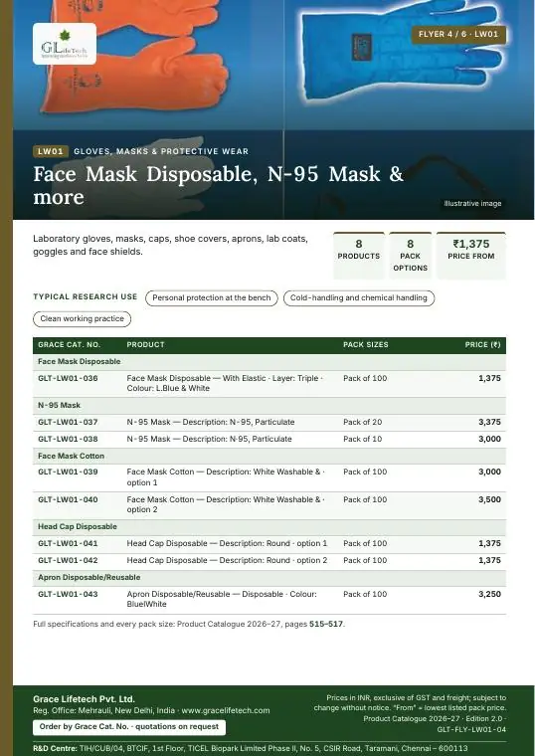Viewport: 535px width, 756px height.
Task: Click the 'R&D Centre' address line
Action: 251,748
